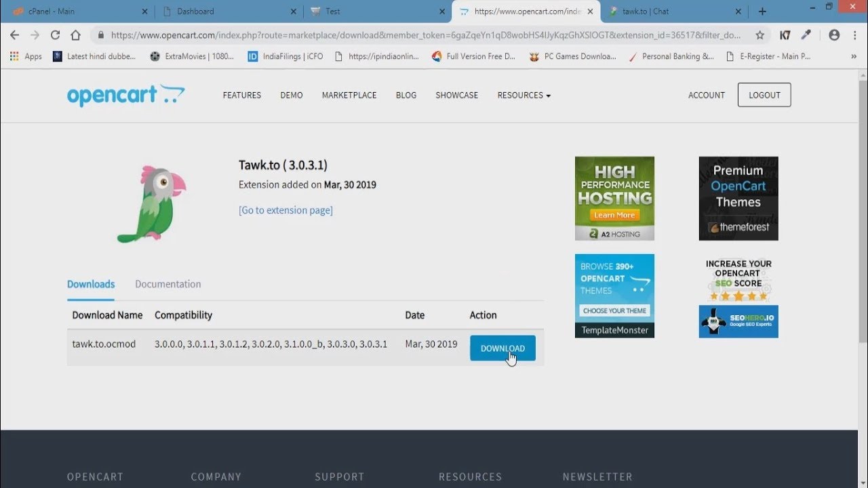
Task: Reload the current page
Action: (x=55, y=35)
